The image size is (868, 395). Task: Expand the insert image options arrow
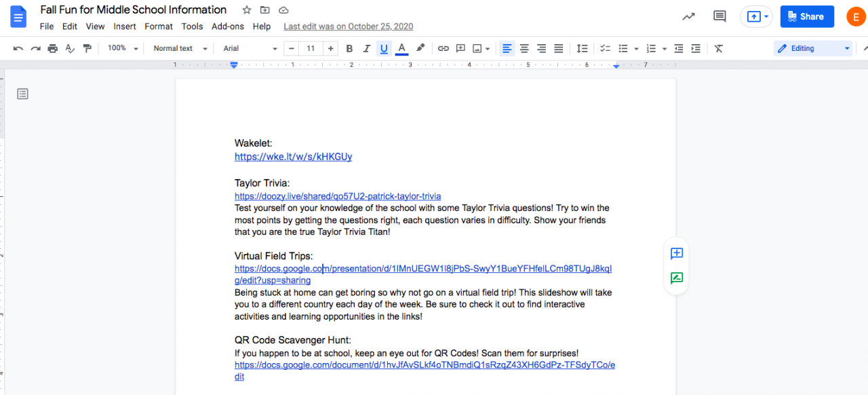488,48
